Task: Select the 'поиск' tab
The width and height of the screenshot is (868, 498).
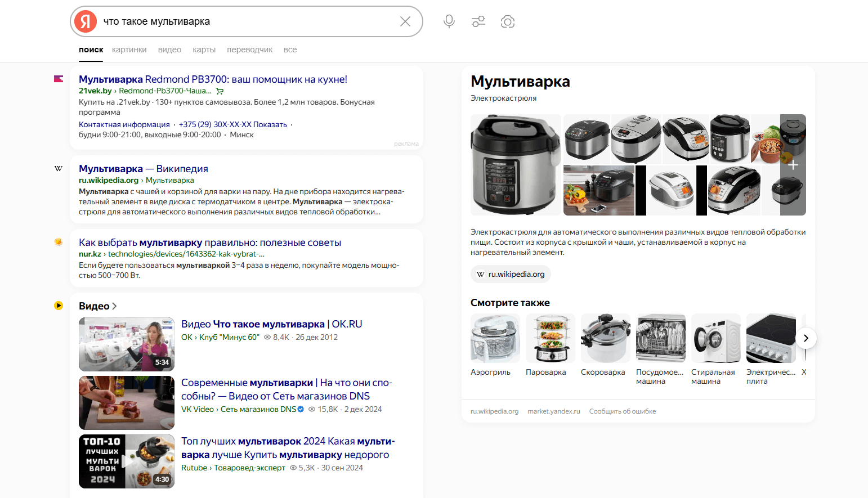Action: tap(91, 50)
